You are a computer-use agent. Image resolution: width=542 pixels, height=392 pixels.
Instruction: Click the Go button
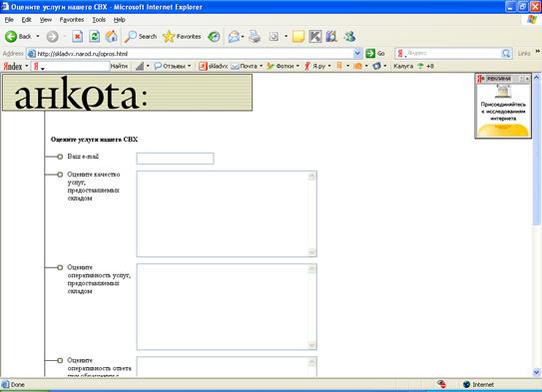point(375,53)
